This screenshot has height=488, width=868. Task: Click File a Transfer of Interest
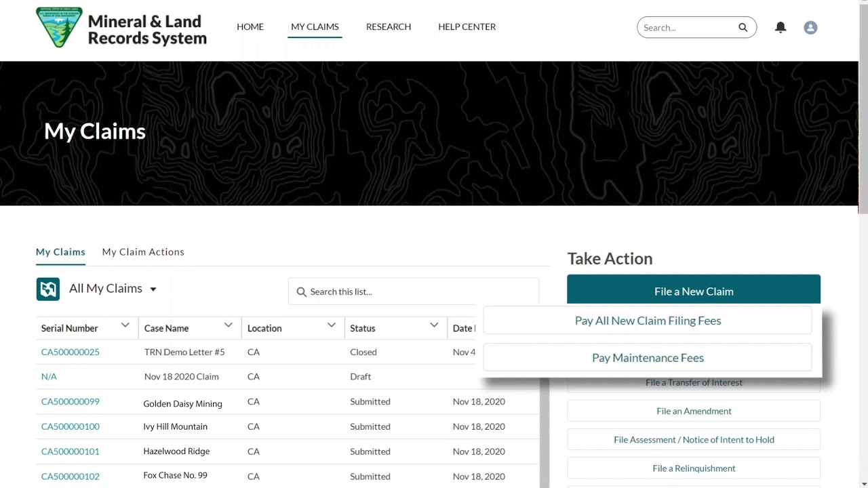coord(694,383)
